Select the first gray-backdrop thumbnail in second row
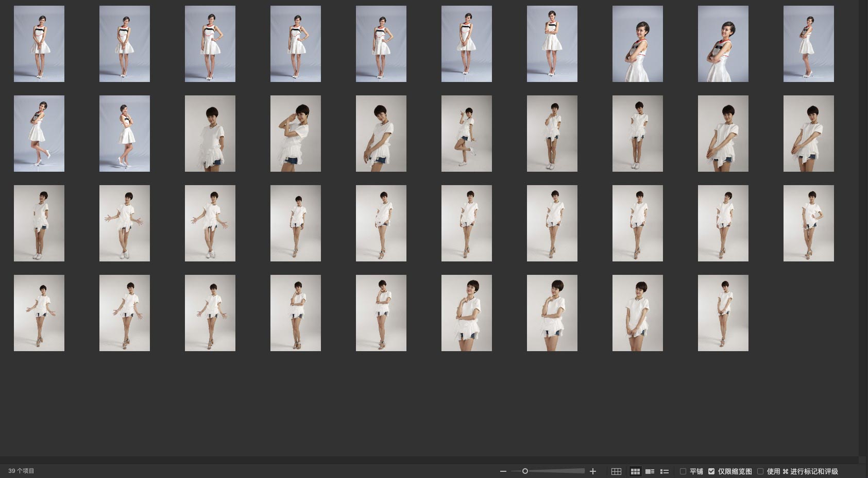The image size is (868, 478). pyautogui.click(x=210, y=134)
